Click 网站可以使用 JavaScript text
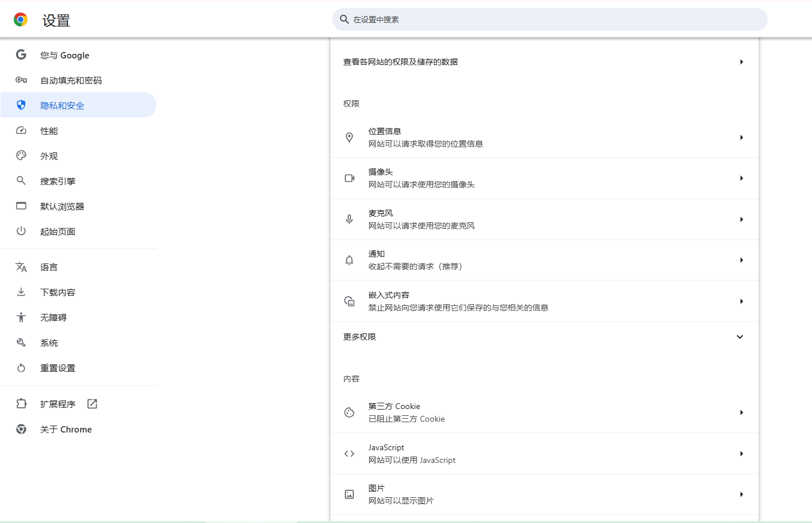Screen dimensions: 812x523 point(412,460)
